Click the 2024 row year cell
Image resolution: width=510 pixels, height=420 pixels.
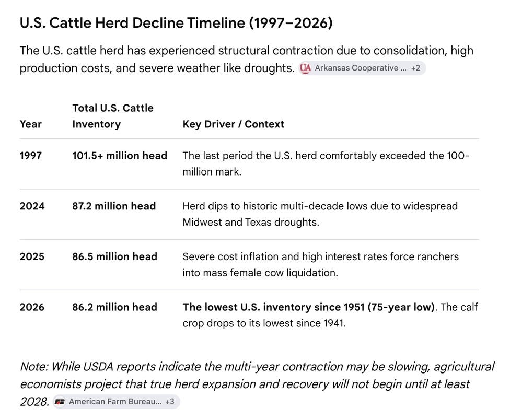click(x=32, y=206)
